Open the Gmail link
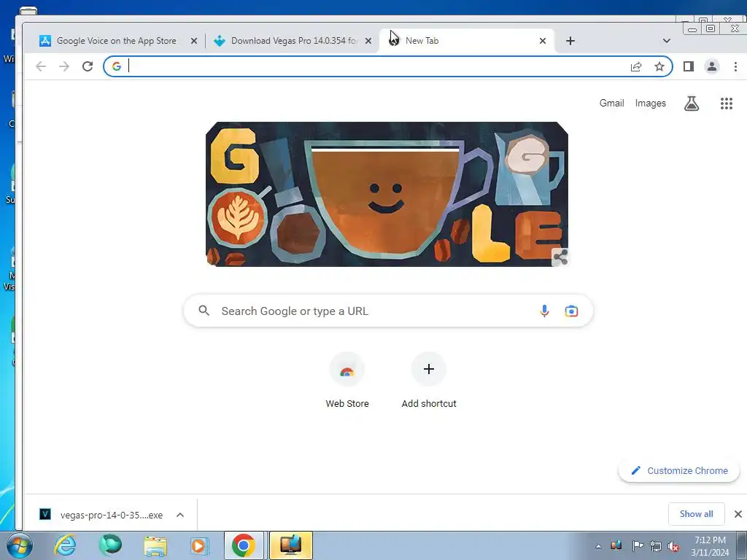Screen dimensions: 747x560 pos(612,104)
